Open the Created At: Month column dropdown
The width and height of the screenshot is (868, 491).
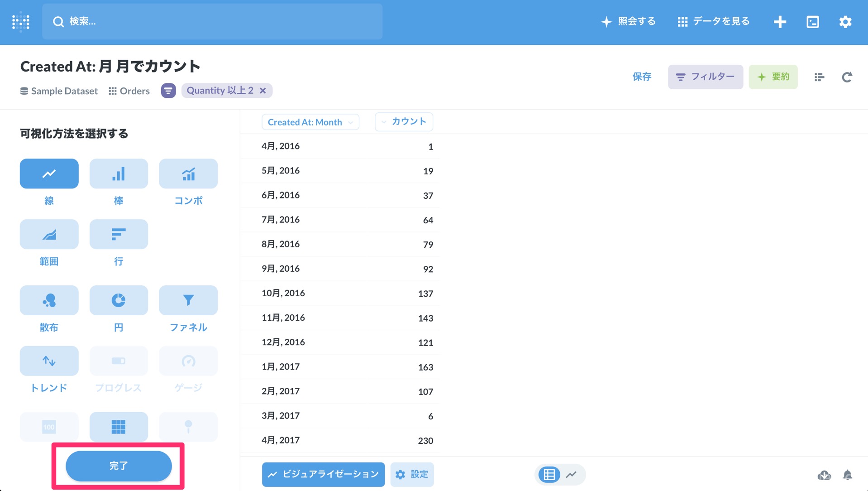[x=310, y=122]
